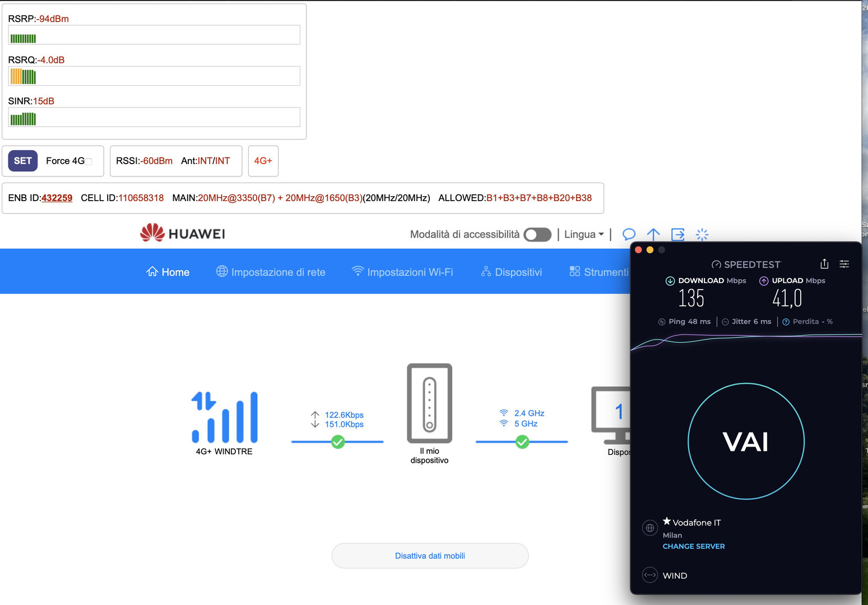Click the download speed 151.0Kbps value
Viewport: 868px width, 605px height.
tap(344, 425)
